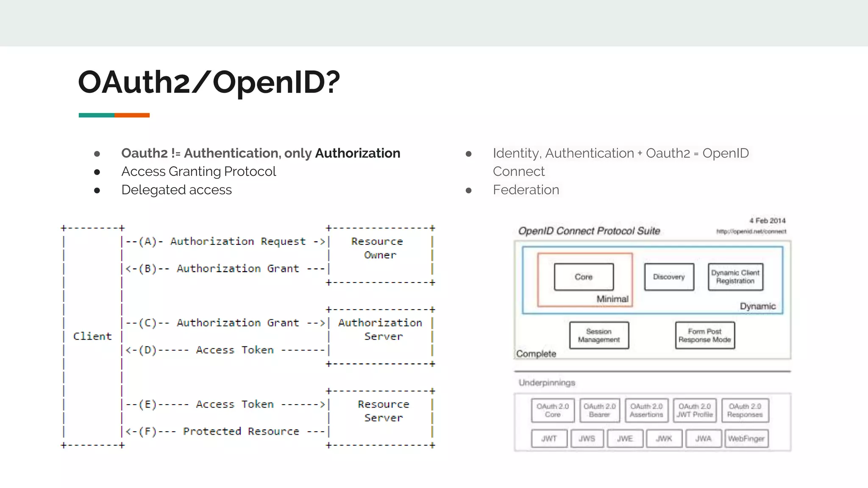Click '(F)--- Protected Resource' arrow text

tap(219, 431)
